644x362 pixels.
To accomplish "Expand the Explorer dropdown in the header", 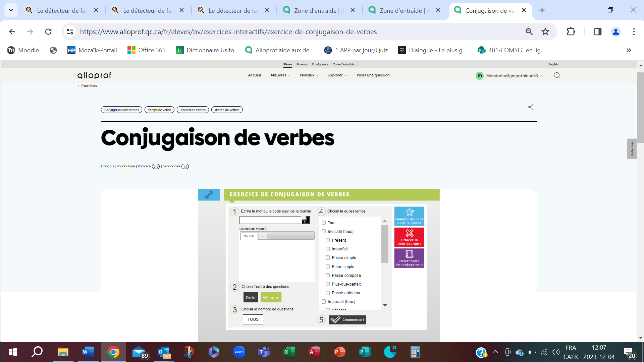I will [x=337, y=75].
